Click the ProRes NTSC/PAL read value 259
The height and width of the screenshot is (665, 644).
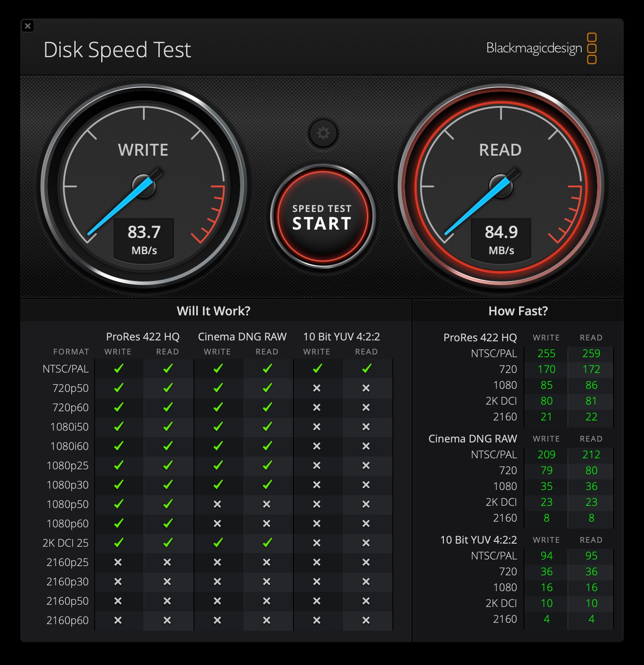point(591,354)
